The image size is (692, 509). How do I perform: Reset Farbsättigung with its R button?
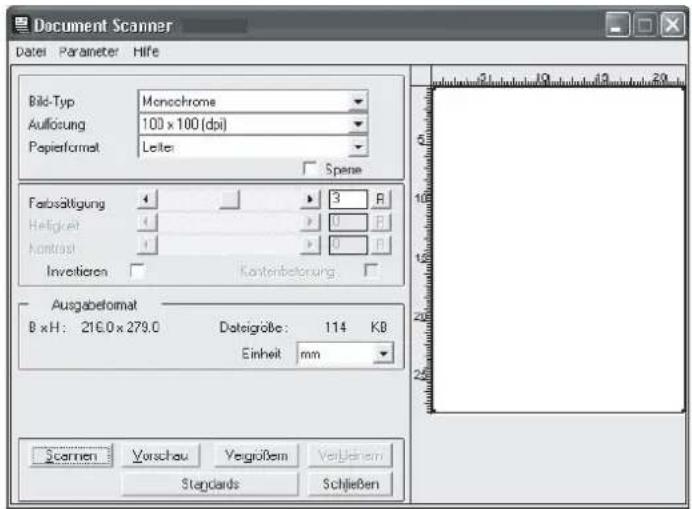[x=380, y=199]
